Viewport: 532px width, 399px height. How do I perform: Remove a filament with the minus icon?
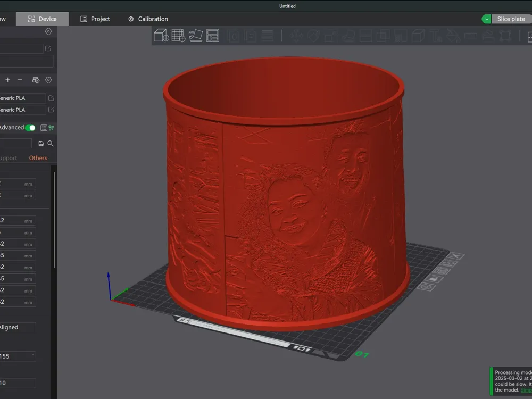pyautogui.click(x=20, y=80)
